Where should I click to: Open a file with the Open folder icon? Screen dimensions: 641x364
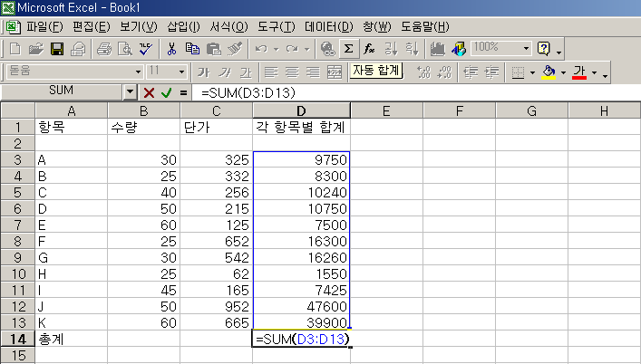pos(36,49)
